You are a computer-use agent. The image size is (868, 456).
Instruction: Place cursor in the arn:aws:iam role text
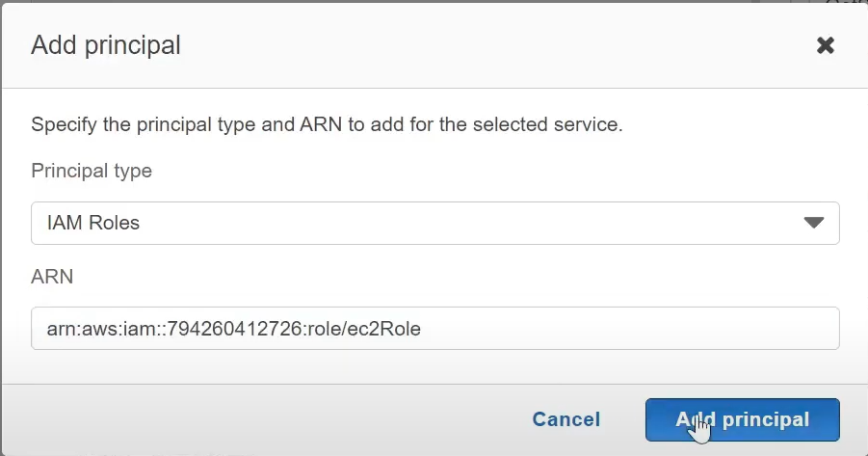pos(233,329)
